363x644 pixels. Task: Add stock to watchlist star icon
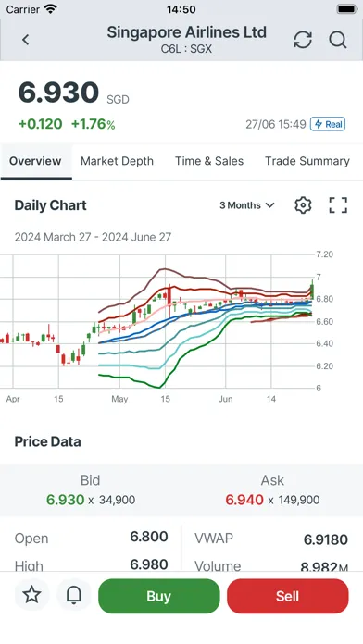[31, 594]
